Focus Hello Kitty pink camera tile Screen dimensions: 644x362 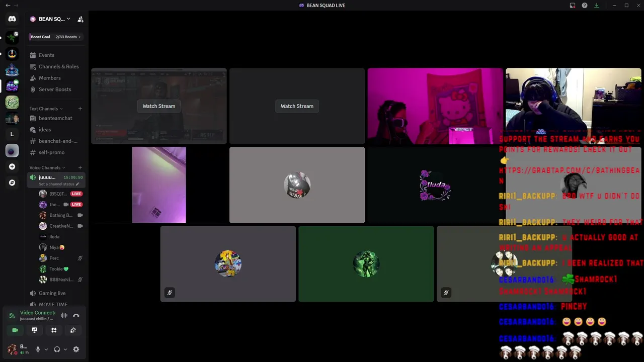pos(435,106)
